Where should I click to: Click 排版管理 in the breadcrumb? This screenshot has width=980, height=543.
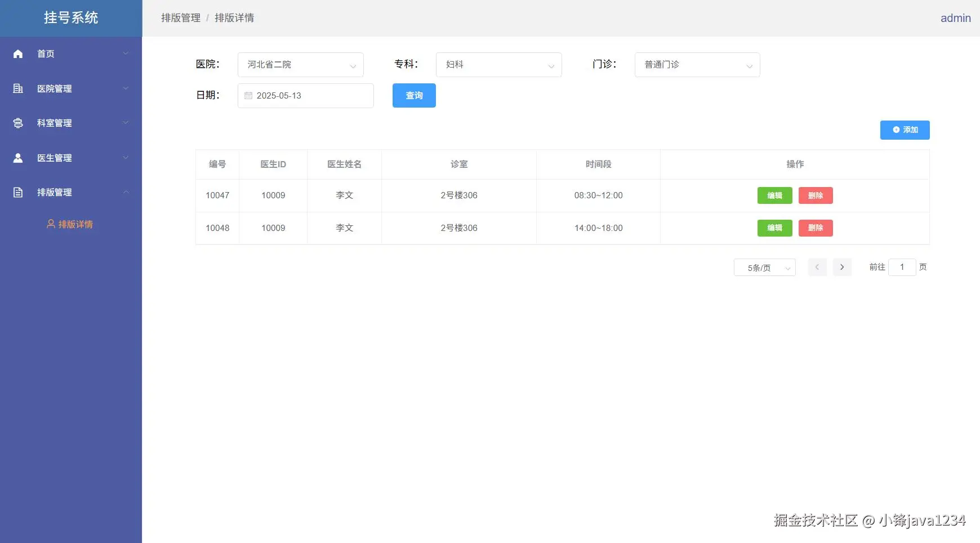click(181, 18)
